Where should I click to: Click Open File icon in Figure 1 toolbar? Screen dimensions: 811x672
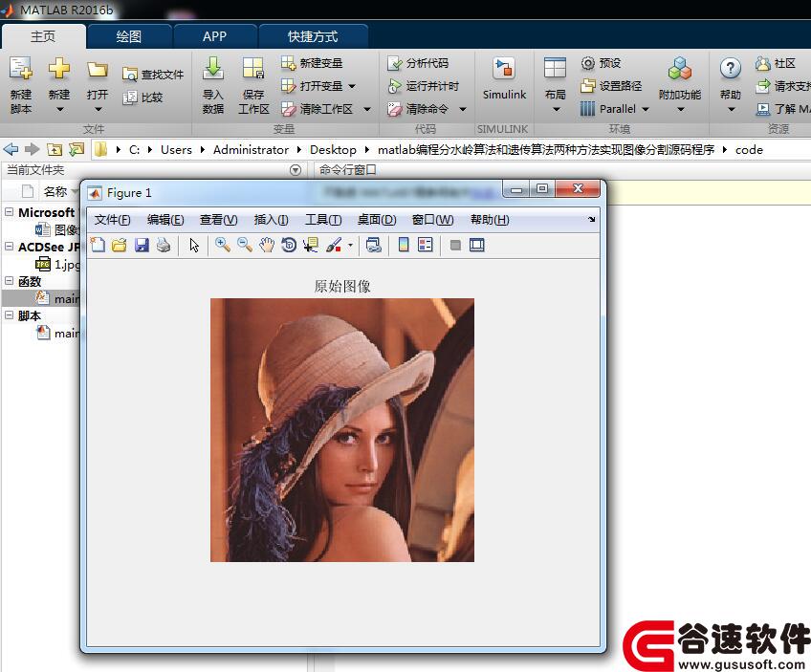pyautogui.click(x=120, y=245)
